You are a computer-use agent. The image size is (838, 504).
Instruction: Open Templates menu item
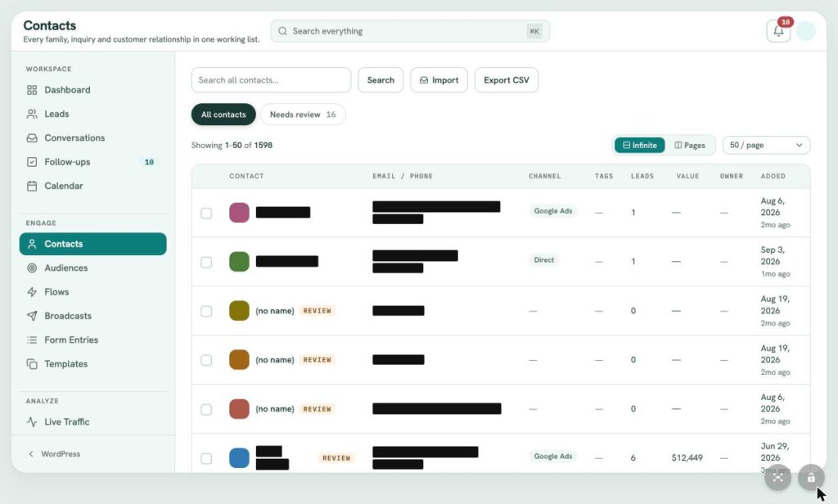tap(93, 364)
